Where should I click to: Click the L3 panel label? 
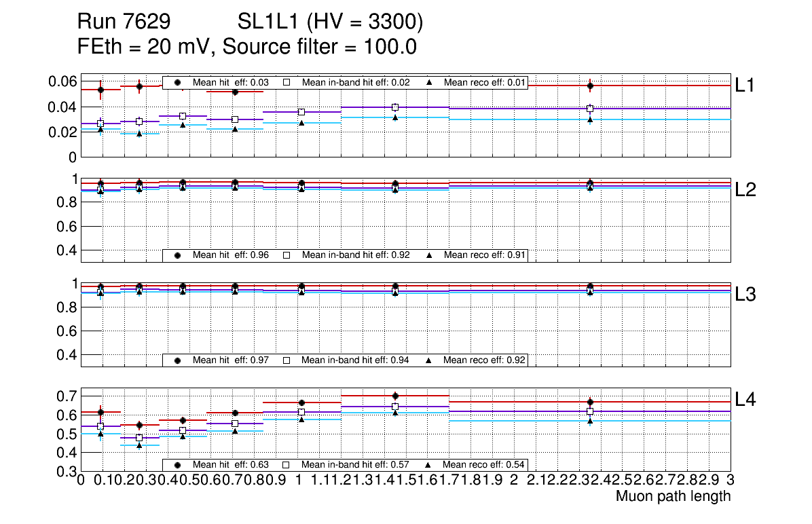pyautogui.click(x=746, y=295)
